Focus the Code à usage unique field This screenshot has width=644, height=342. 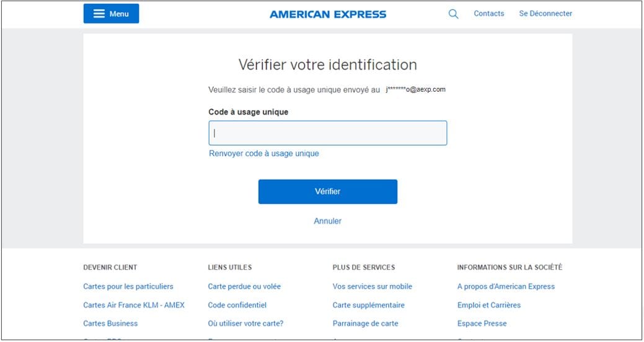[x=327, y=133]
